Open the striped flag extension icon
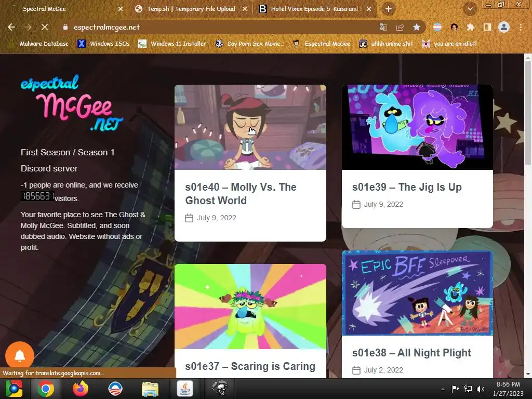This screenshot has height=399, width=532. pos(437,27)
